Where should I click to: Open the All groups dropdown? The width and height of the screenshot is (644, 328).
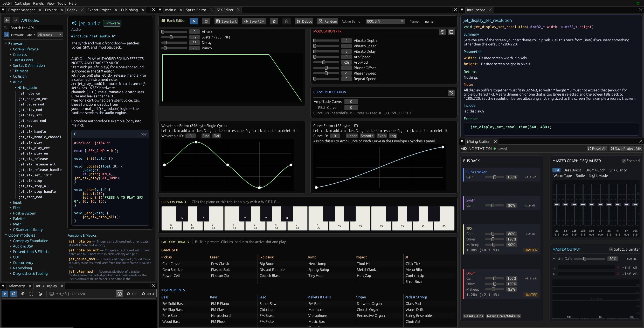point(50,35)
